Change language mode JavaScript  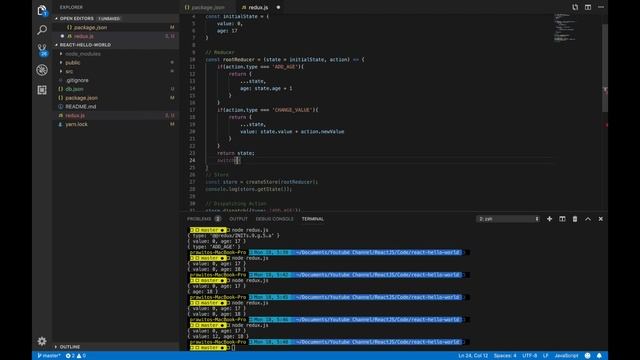click(566, 356)
